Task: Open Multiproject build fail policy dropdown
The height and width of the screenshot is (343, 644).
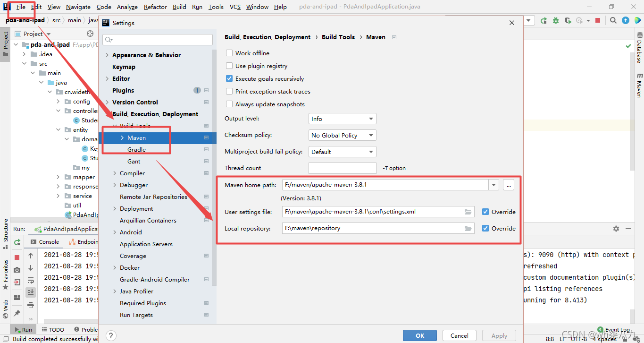Action: coord(342,152)
